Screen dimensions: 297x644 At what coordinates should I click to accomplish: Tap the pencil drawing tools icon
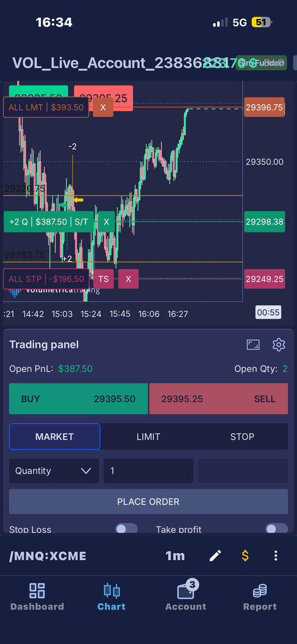(215, 555)
